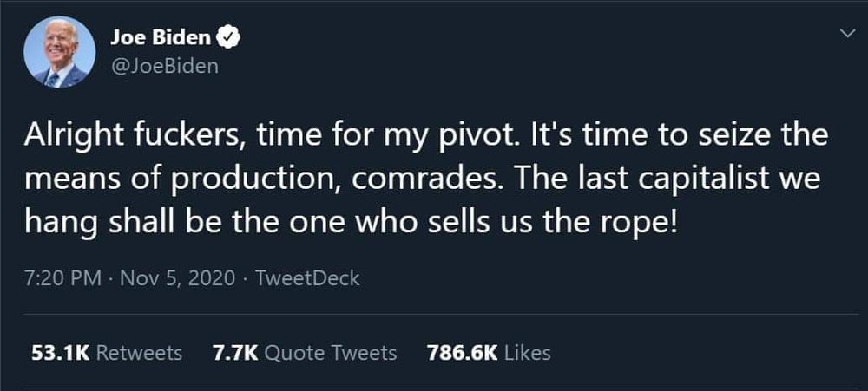View the 53.1K retweet count number
Viewport: 868px width, 391px height.
coord(59,353)
